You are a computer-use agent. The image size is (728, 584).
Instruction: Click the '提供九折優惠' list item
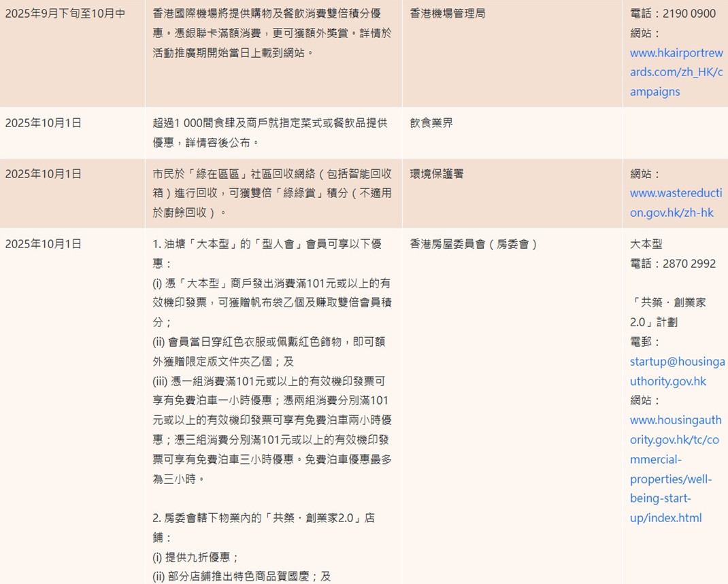click(196, 557)
